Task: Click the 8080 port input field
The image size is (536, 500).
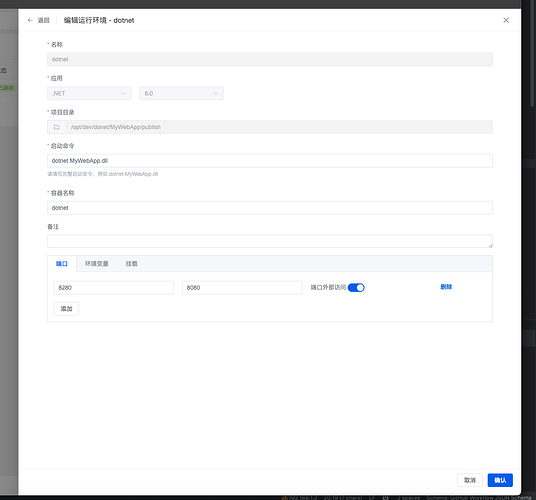Action: point(242,288)
